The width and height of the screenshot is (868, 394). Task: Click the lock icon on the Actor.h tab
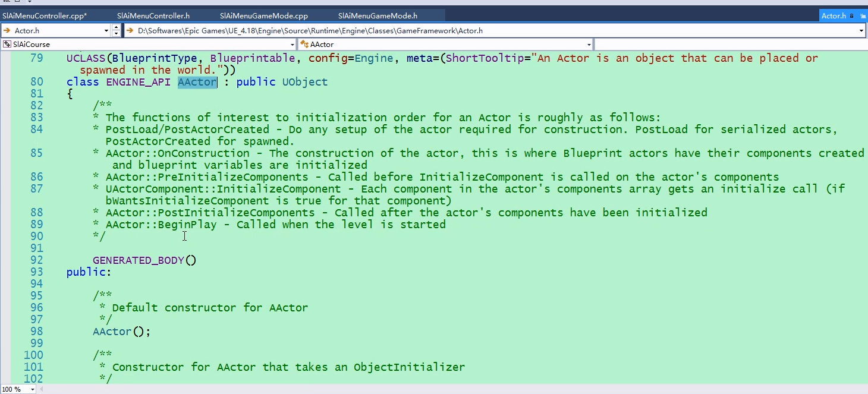click(x=851, y=16)
